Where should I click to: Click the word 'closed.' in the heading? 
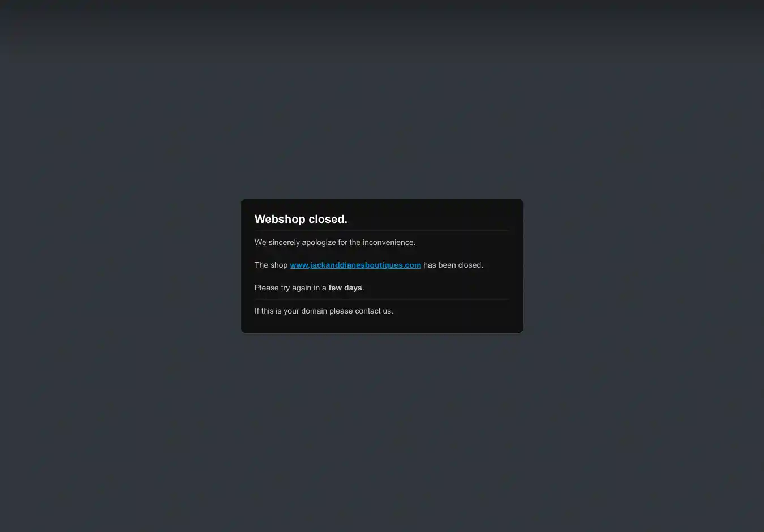click(x=328, y=219)
